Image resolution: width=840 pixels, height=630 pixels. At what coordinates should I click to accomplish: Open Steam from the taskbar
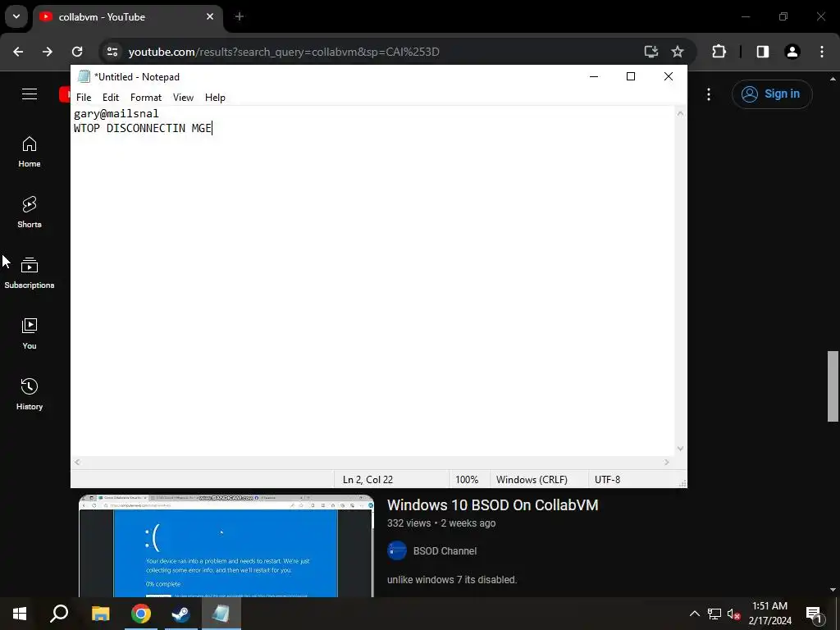click(180, 614)
